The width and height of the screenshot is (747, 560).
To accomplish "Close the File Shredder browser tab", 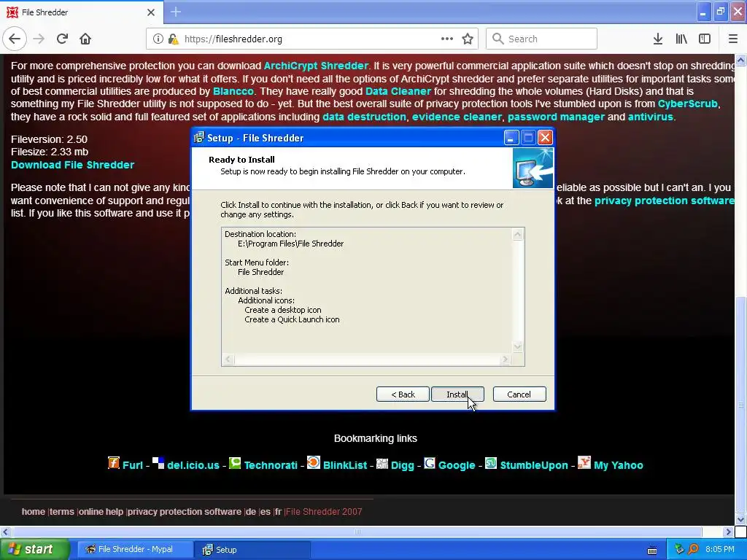I will [x=151, y=12].
